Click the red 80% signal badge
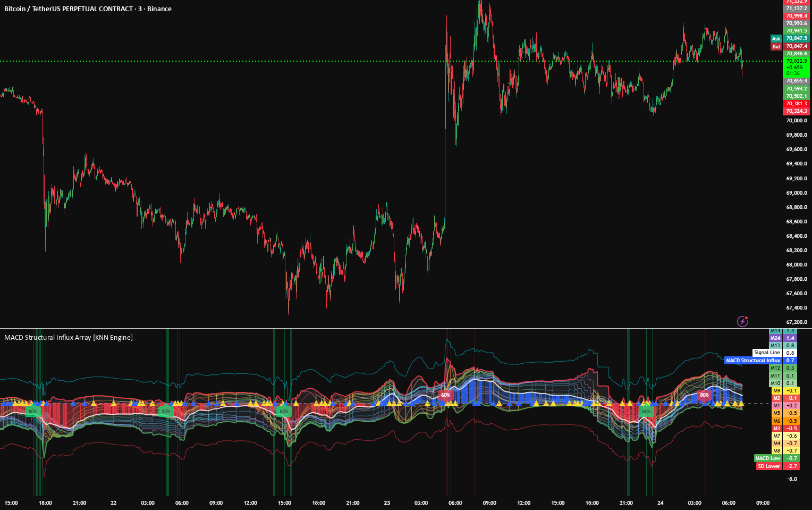This screenshot has height=510, width=812. coord(704,395)
